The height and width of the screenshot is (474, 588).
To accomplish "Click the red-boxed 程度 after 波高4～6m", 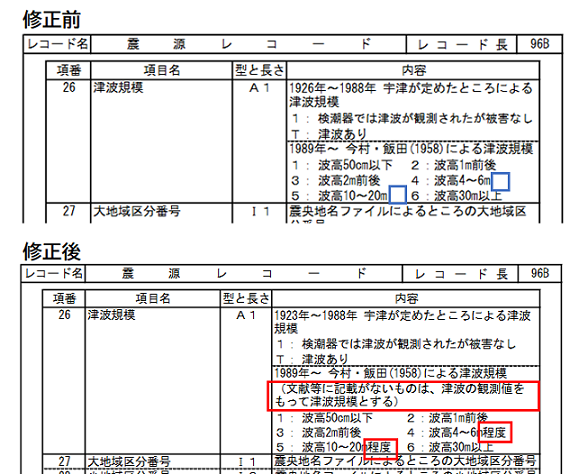I will [x=495, y=432].
